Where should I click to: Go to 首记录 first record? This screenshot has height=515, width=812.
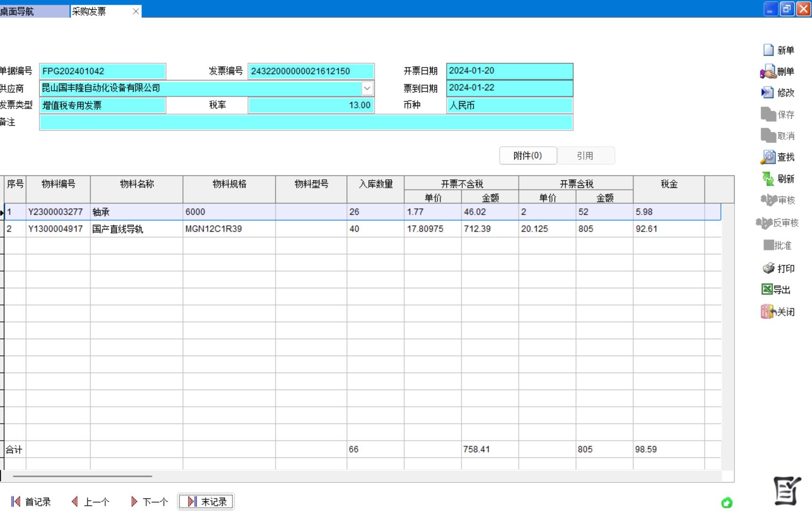[x=31, y=502]
